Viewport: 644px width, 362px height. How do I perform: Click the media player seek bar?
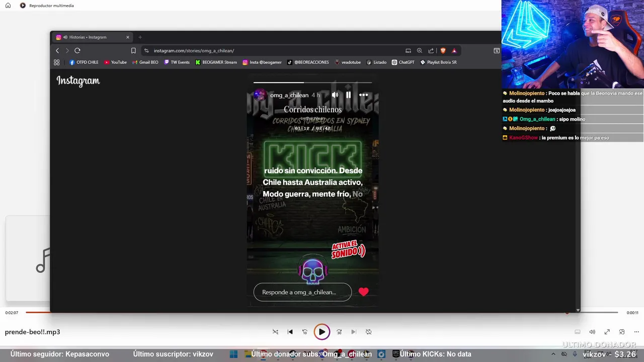point(322,312)
